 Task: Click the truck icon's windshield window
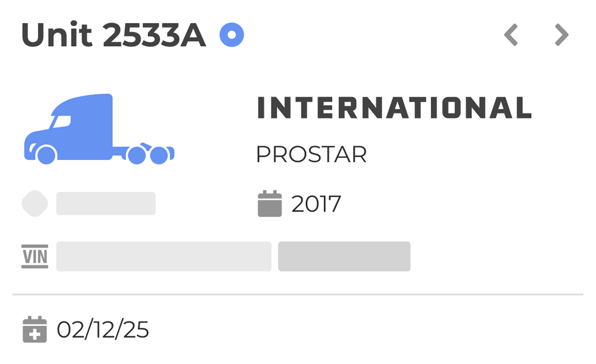tap(62, 122)
